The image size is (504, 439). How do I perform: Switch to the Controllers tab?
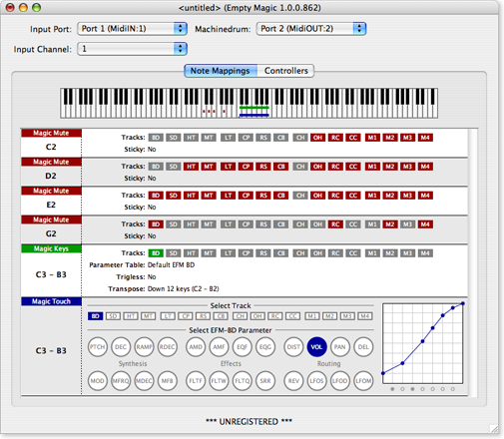[x=285, y=71]
